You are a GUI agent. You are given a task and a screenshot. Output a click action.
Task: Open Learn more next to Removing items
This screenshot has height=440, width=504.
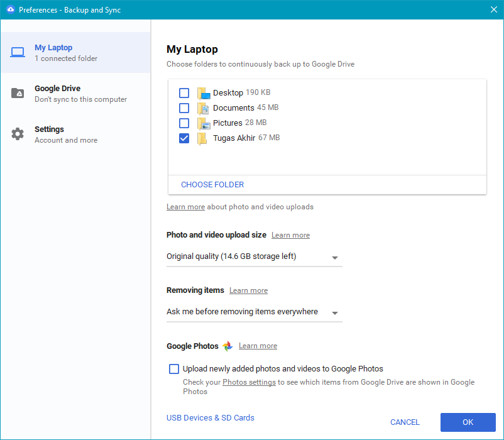(248, 290)
